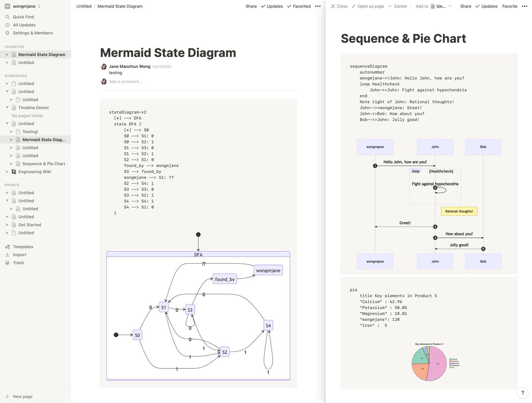Screen dimensions: 532x403
Task: Open the peek panel's three-dot more menu
Action: point(525,6)
